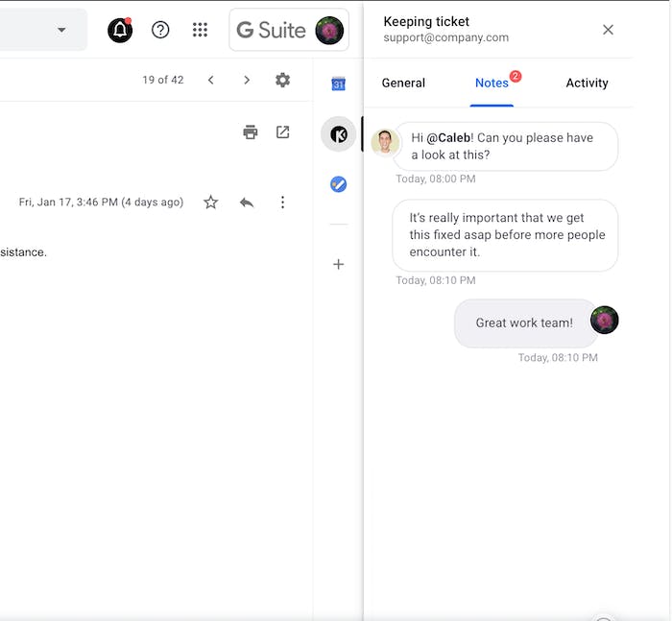Switch to the General tab
Screen dimensions: 672x621
[x=403, y=83]
